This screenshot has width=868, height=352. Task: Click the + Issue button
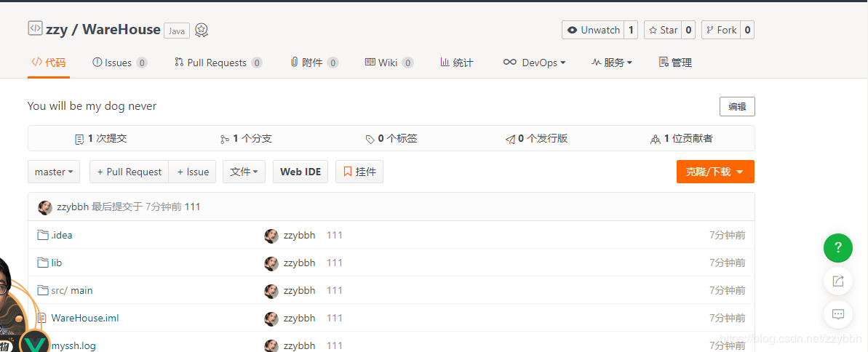coord(193,172)
